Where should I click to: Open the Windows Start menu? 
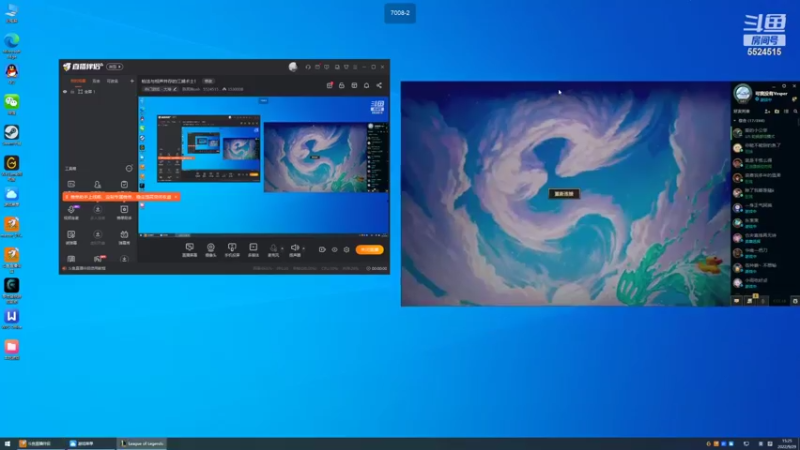coord(7,444)
